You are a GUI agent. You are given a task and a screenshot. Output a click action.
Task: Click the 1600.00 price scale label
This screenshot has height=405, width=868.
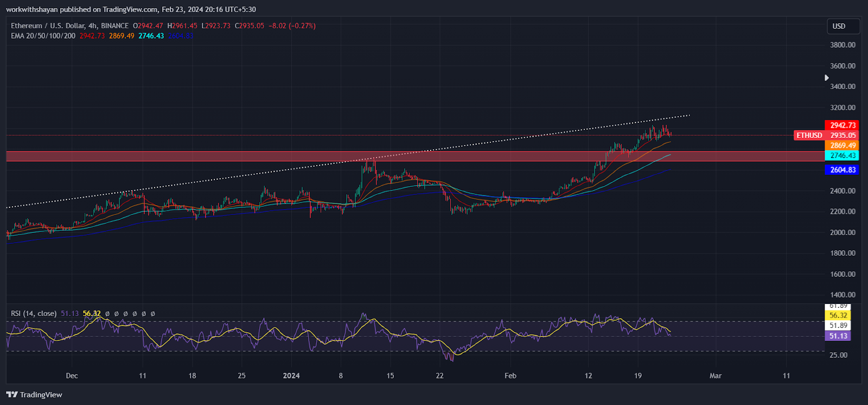click(843, 274)
